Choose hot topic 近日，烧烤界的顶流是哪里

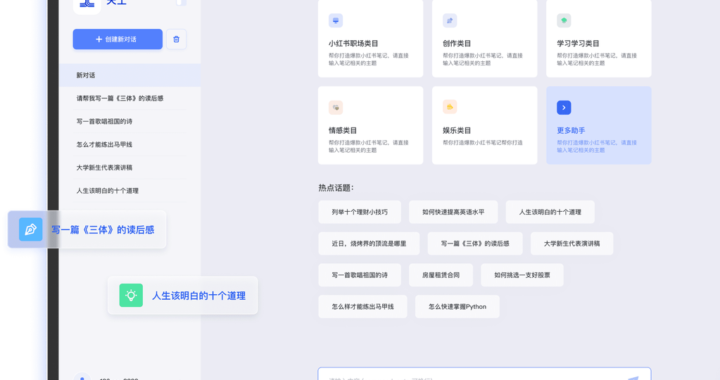click(369, 244)
